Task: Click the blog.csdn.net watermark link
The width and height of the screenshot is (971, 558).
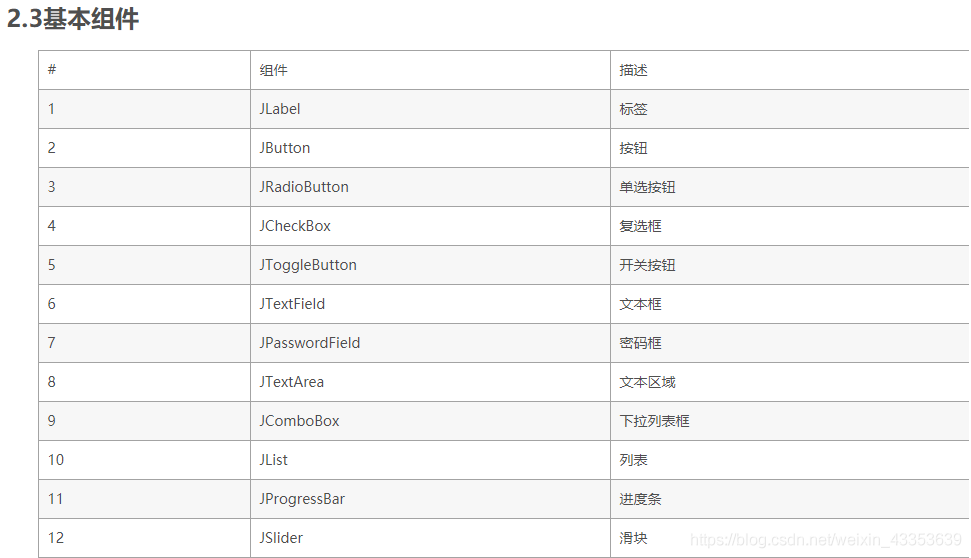Action: [x=825, y=540]
